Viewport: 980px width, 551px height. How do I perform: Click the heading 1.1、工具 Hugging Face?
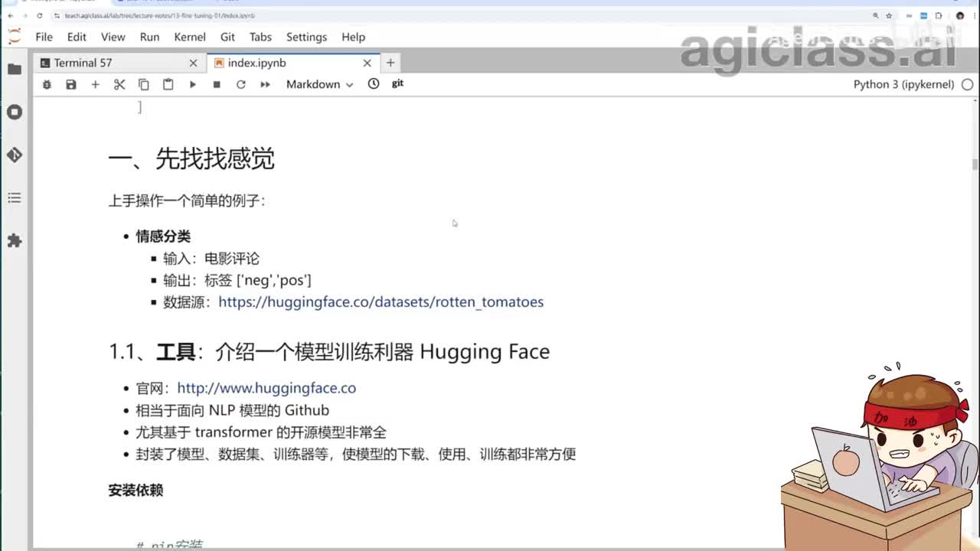pos(329,351)
